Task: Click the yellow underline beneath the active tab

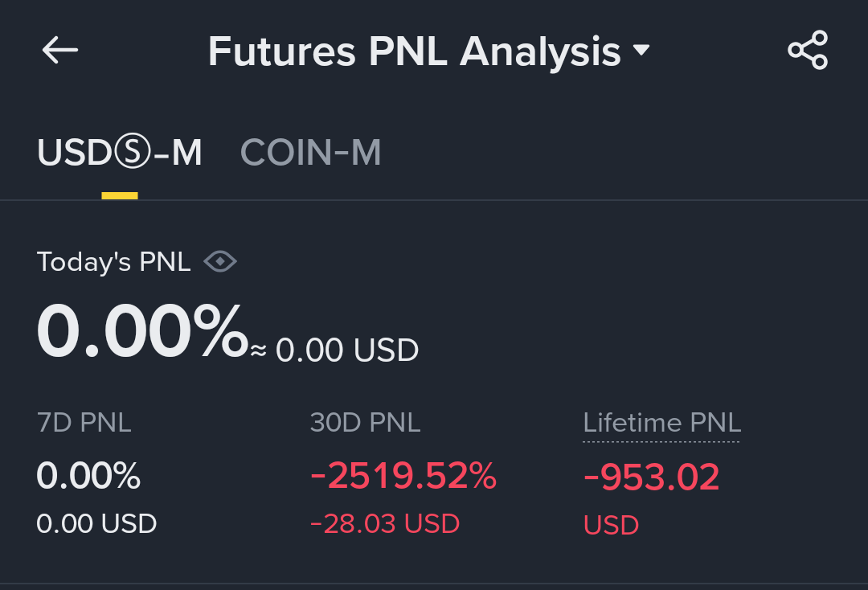Action: coord(120,195)
